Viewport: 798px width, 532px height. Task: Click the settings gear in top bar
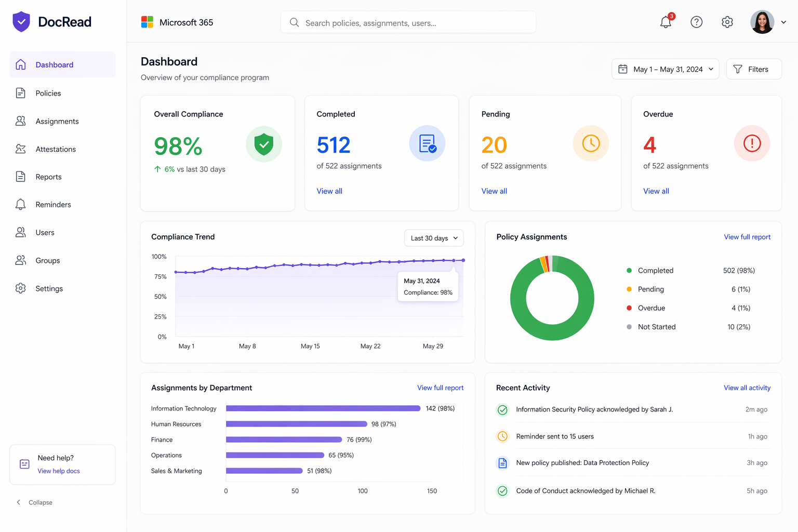727,22
